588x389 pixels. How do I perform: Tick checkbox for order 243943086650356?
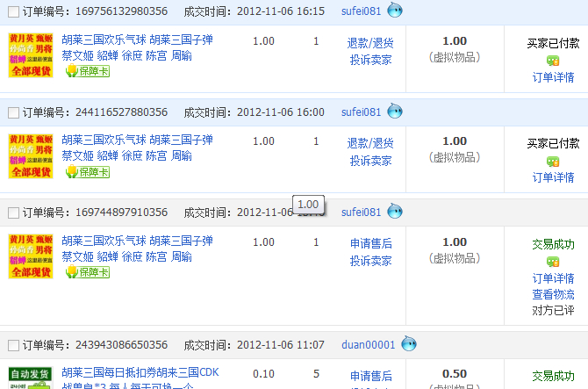pyautogui.click(x=14, y=345)
